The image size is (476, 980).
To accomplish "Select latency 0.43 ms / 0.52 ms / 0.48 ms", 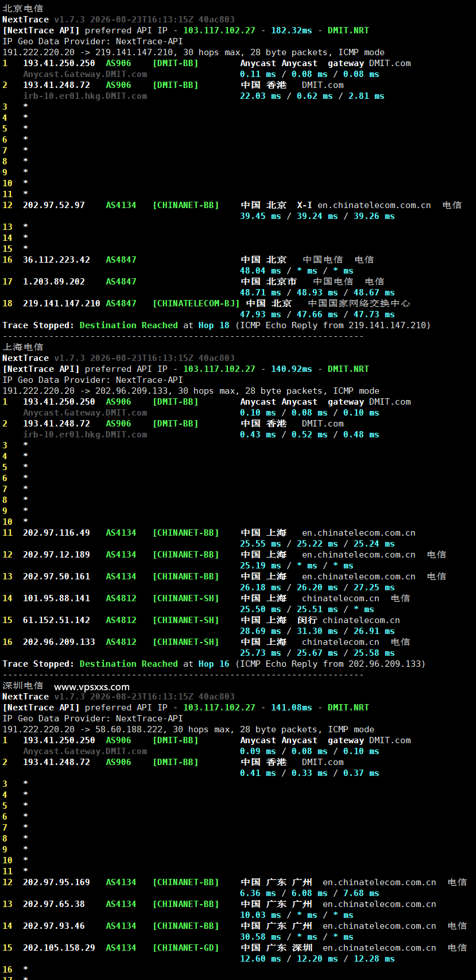I will click(x=309, y=435).
